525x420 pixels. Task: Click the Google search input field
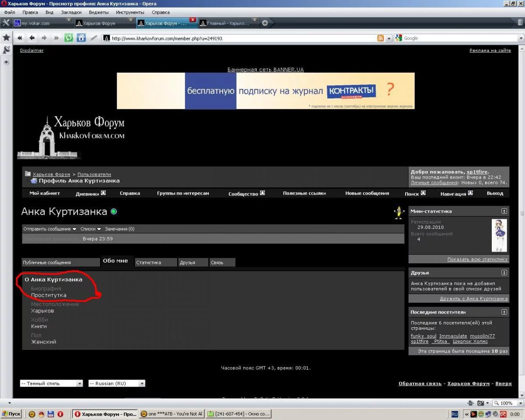point(459,38)
